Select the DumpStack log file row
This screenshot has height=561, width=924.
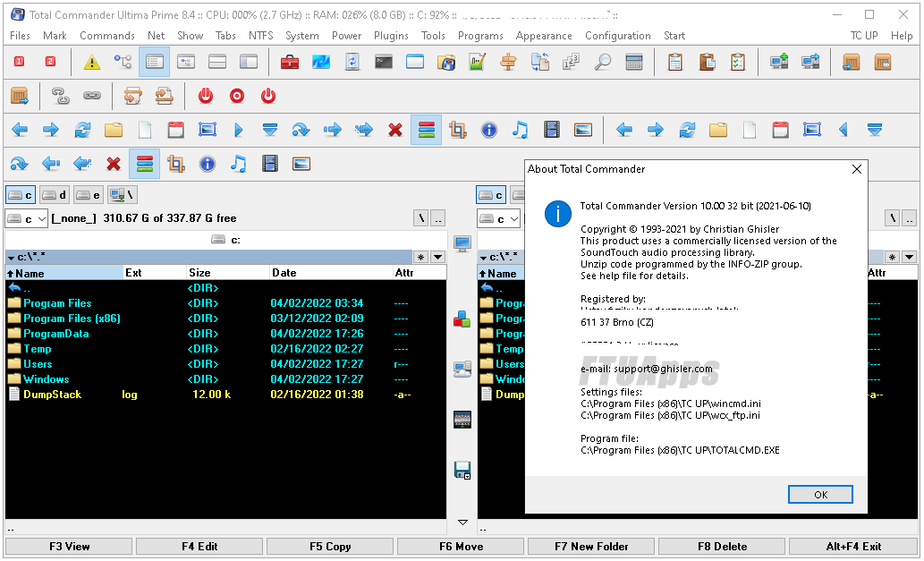click(x=225, y=395)
